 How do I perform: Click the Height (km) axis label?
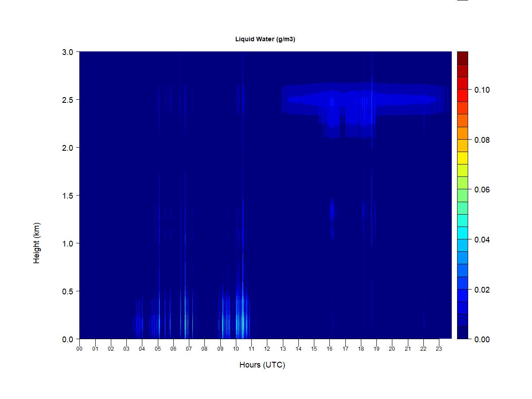click(36, 243)
